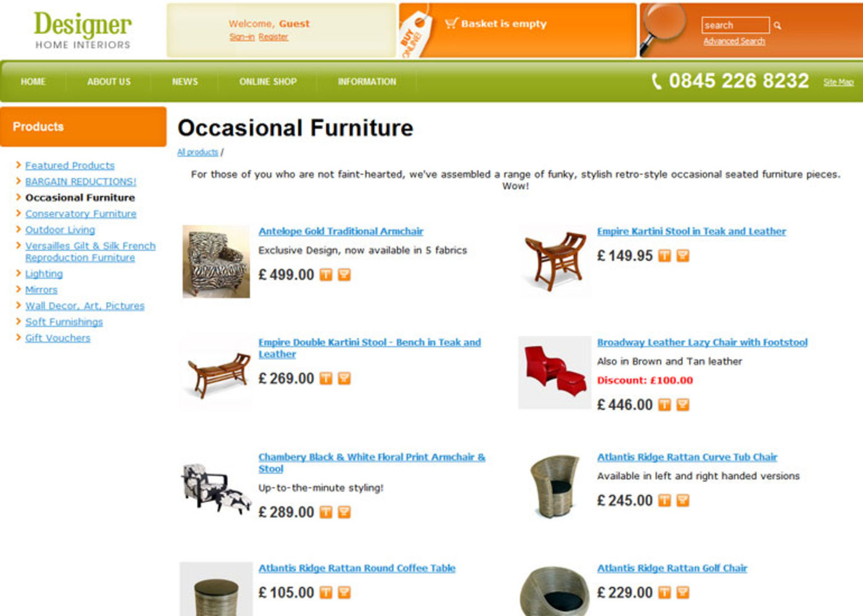863x616 pixels.
Task: Open the Online Shop menu item
Action: (x=268, y=81)
